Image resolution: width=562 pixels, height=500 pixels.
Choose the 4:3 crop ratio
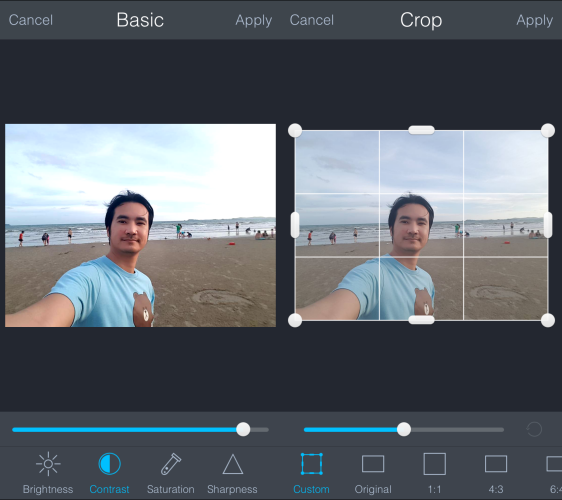tap(496, 464)
